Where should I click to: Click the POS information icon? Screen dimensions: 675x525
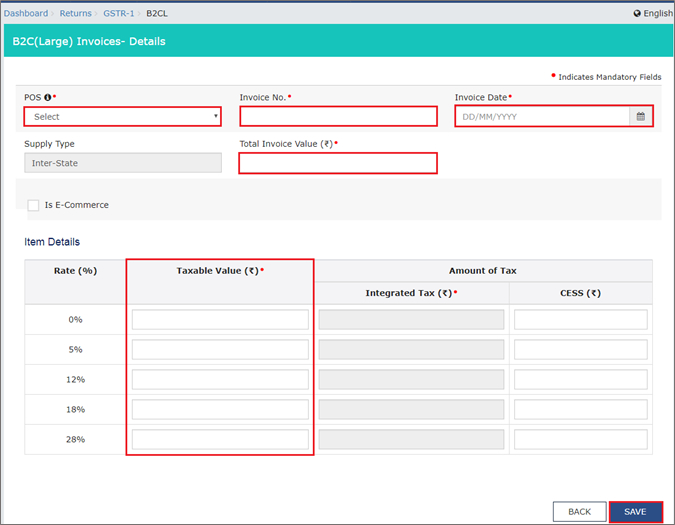pos(47,98)
